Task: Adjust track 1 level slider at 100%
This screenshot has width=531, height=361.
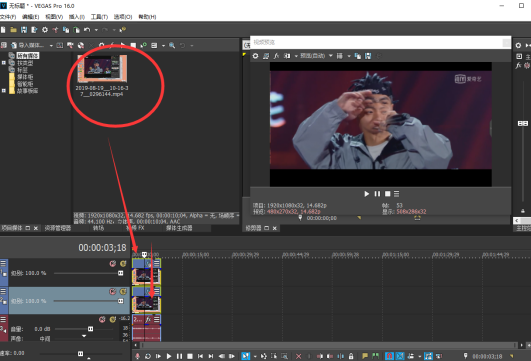Action: click(121, 273)
